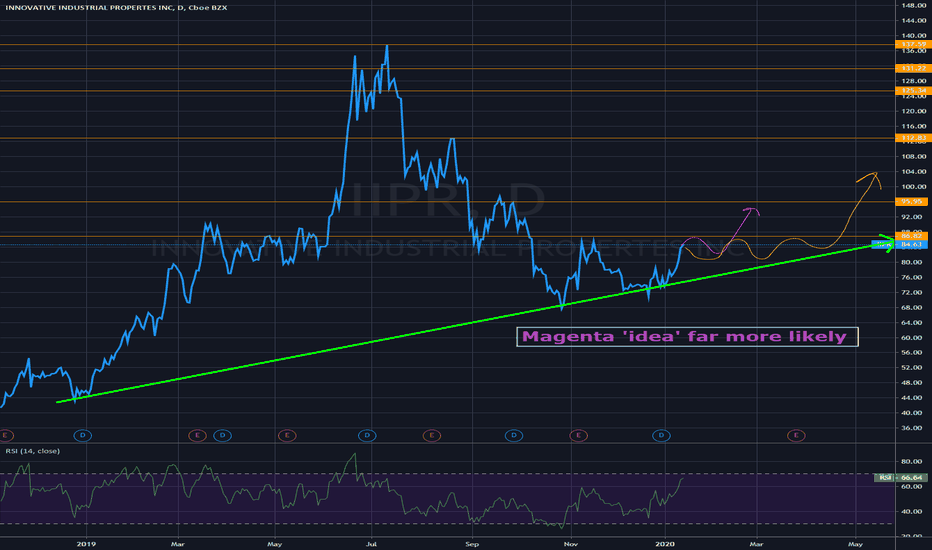
Task: Select earnings marker between Jul and Sep
Action: coord(432,435)
